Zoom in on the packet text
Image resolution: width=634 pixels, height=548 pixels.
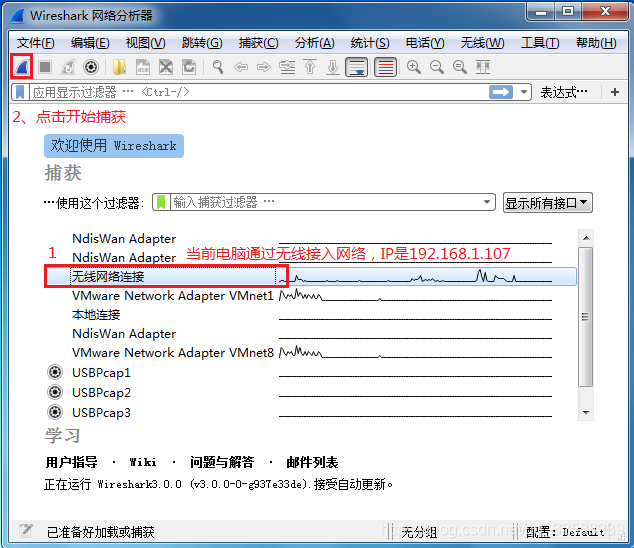pos(414,67)
